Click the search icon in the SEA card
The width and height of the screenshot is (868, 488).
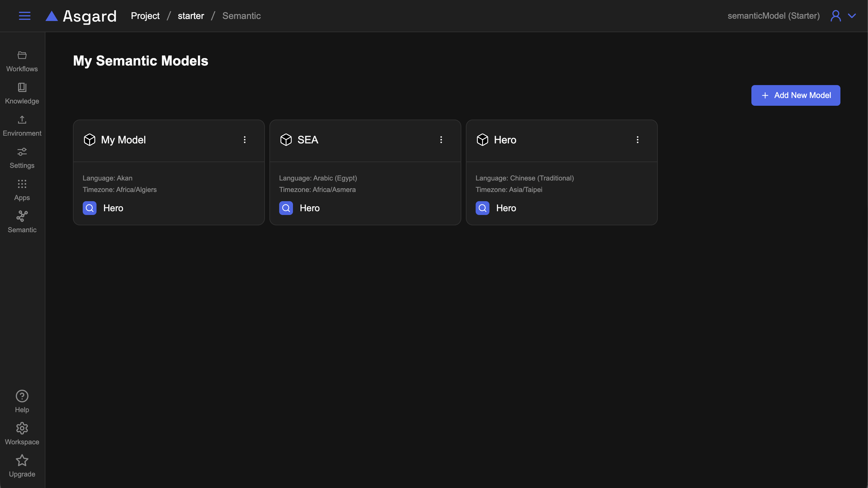(286, 208)
